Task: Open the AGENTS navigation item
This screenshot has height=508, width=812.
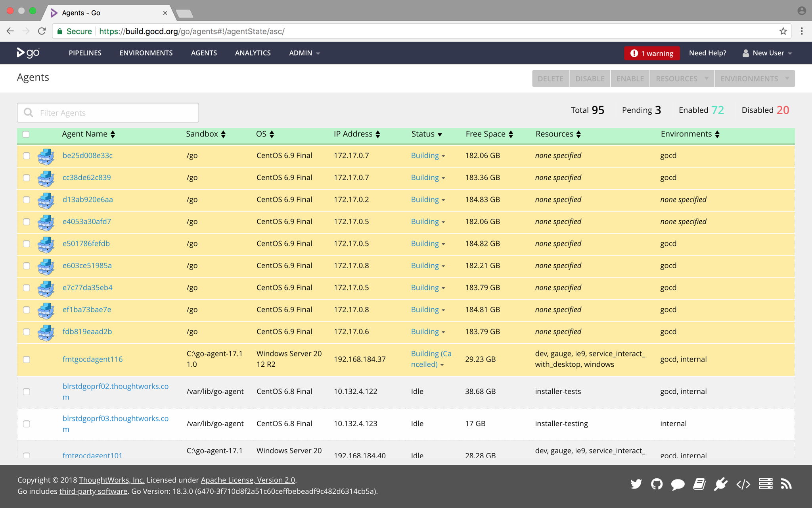Action: click(x=204, y=53)
